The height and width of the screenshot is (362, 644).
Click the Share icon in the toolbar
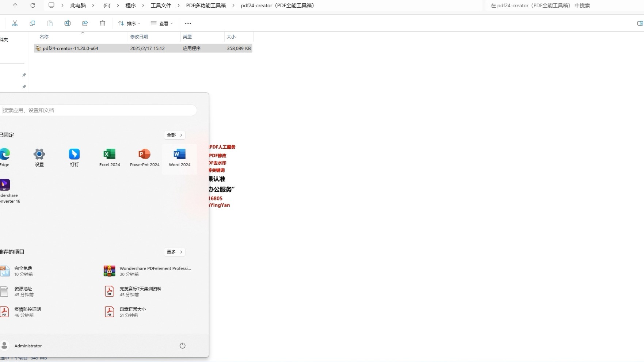point(85,23)
